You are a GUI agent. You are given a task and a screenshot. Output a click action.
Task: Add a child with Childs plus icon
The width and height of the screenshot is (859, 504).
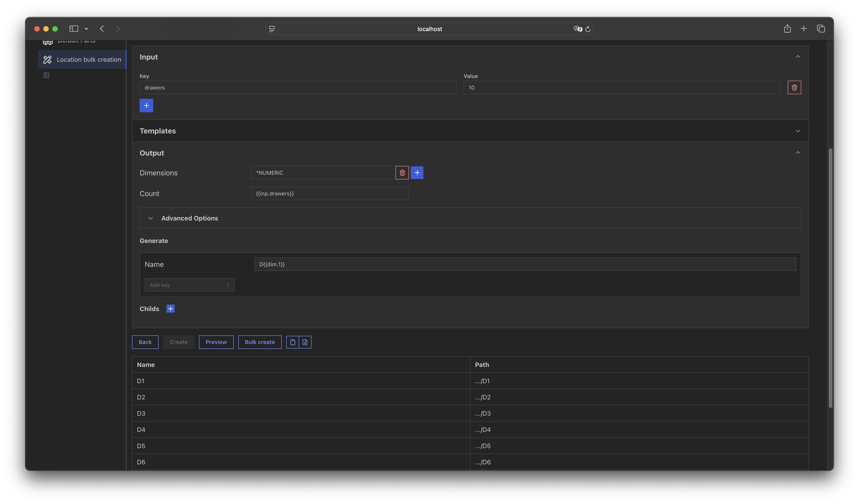(x=171, y=309)
